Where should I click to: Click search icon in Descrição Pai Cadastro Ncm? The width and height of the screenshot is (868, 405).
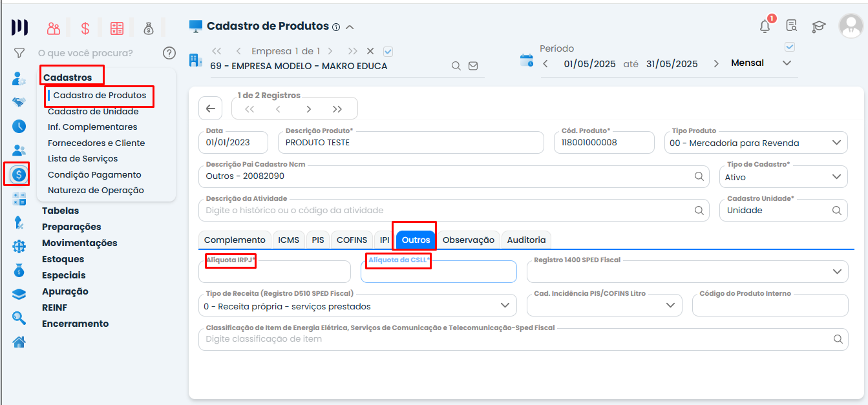click(x=699, y=176)
